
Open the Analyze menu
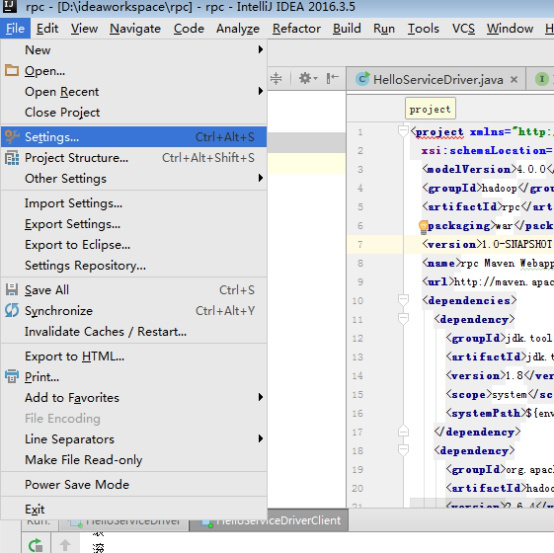(238, 28)
